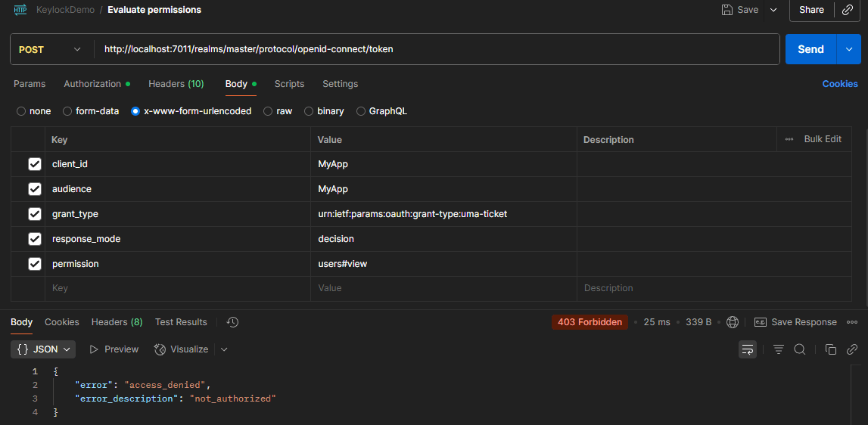Search within the response body
The width and height of the screenshot is (868, 425).
(799, 349)
